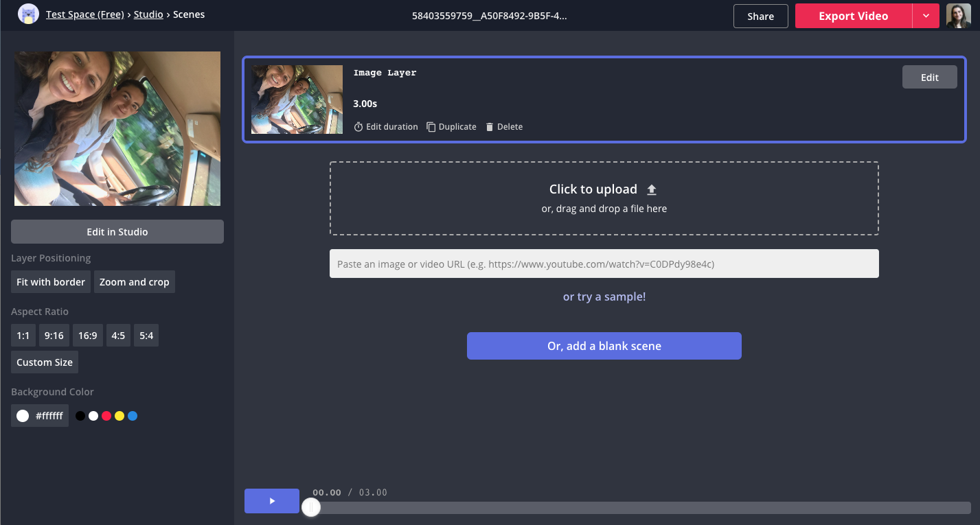Open Test Space (Free) breadcrumb link

pyautogui.click(x=86, y=14)
